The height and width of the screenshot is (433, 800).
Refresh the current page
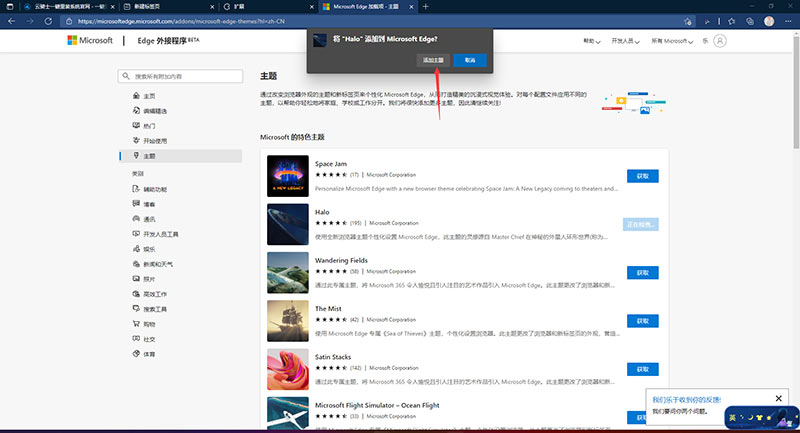[48, 21]
